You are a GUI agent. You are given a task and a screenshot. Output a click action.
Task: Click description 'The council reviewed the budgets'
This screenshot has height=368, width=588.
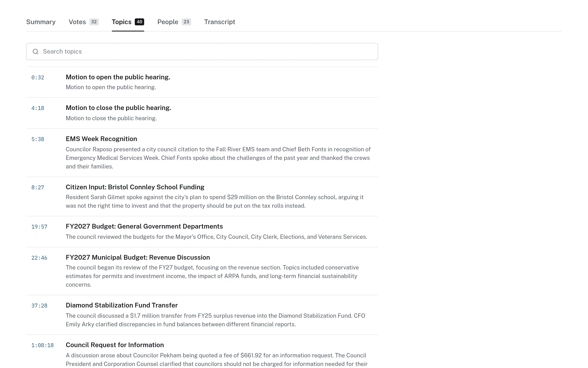[216, 237]
